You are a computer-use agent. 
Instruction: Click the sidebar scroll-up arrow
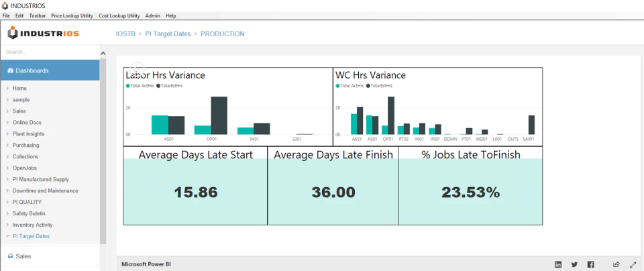pyautogui.click(x=103, y=54)
